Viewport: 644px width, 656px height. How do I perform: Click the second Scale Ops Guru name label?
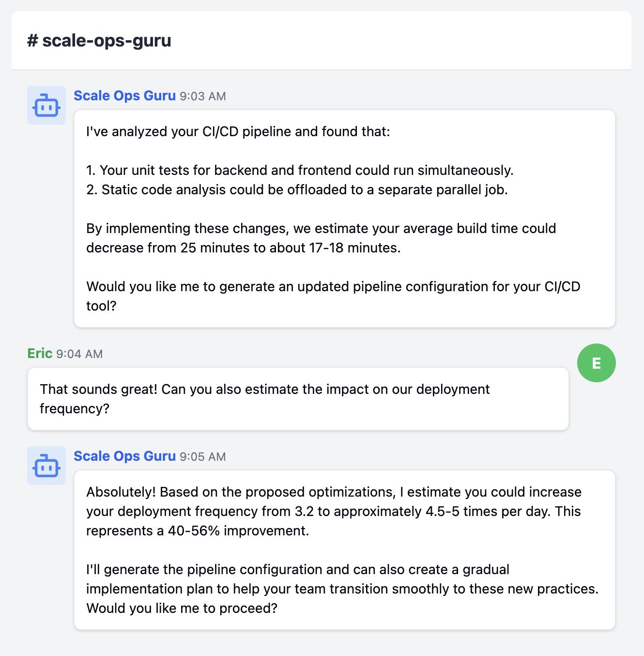[x=124, y=456]
